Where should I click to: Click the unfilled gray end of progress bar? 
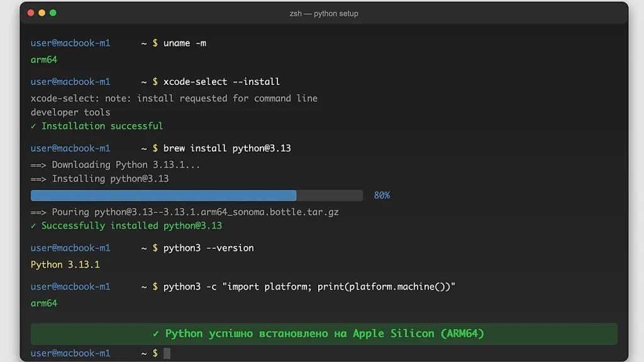pyautogui.click(x=330, y=196)
